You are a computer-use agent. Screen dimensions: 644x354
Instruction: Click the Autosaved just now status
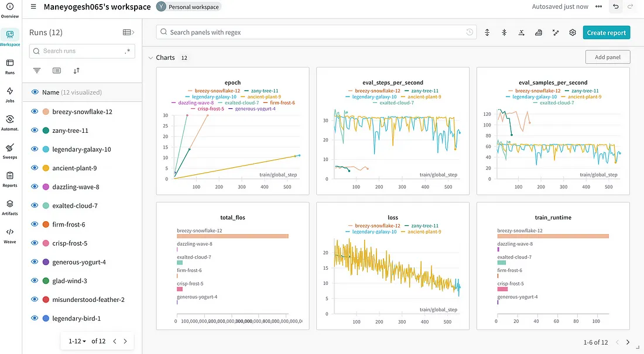point(560,6)
